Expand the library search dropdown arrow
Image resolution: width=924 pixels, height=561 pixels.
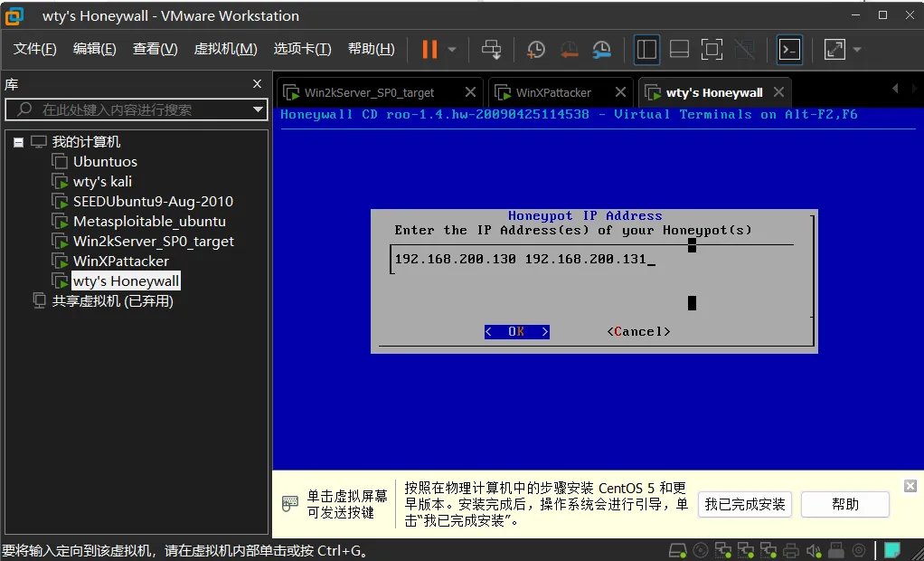pos(258,109)
